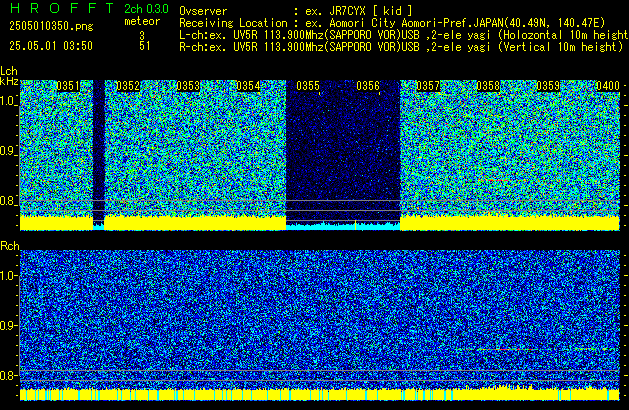Click the 1.0 kHz tick on Rch axis
This screenshot has height=410, width=629.
point(8,276)
